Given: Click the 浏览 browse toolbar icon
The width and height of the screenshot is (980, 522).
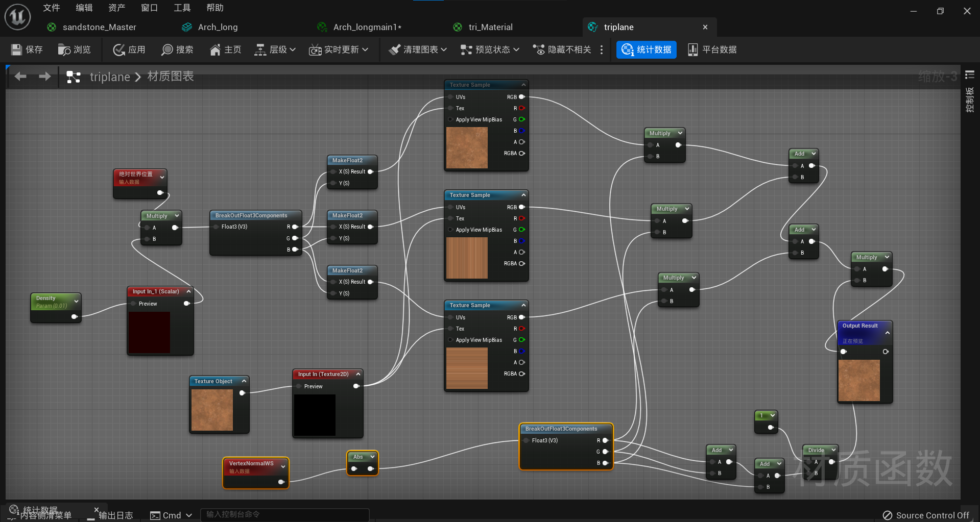Looking at the screenshot, I should coord(64,49).
